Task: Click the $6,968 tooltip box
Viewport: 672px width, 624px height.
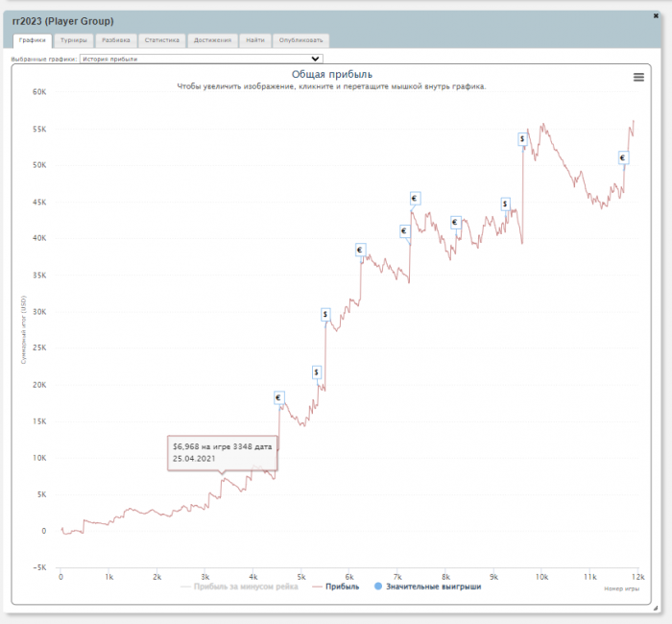Action: click(x=223, y=453)
